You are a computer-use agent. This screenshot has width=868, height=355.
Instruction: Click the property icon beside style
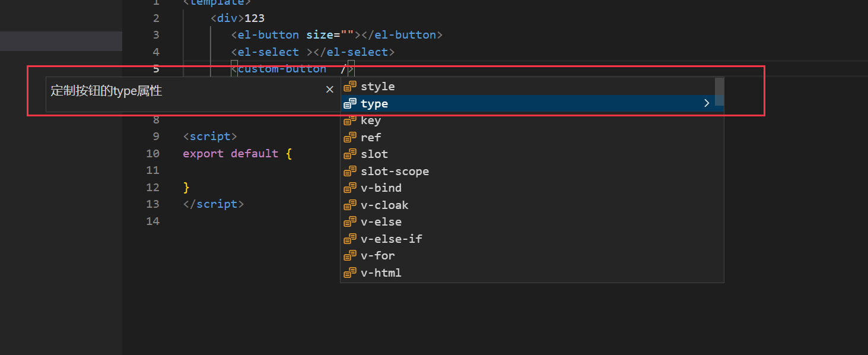(x=350, y=86)
